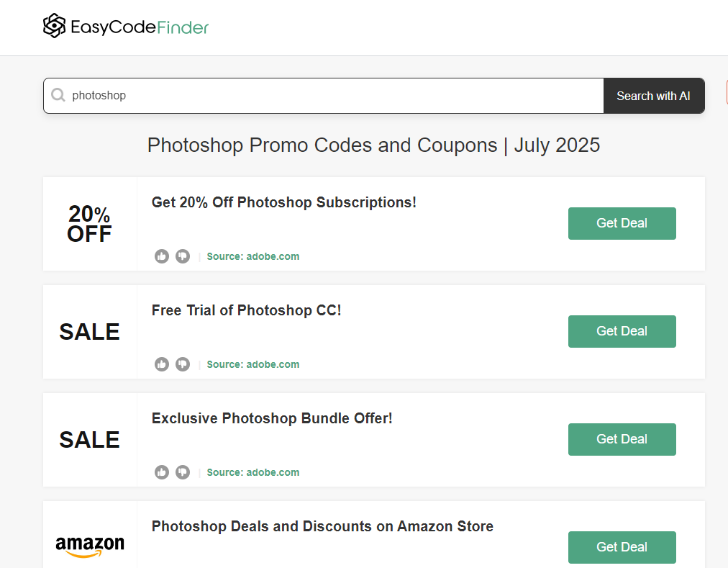Click the Amazon logo thumbnail
728x568 pixels.
click(90, 546)
